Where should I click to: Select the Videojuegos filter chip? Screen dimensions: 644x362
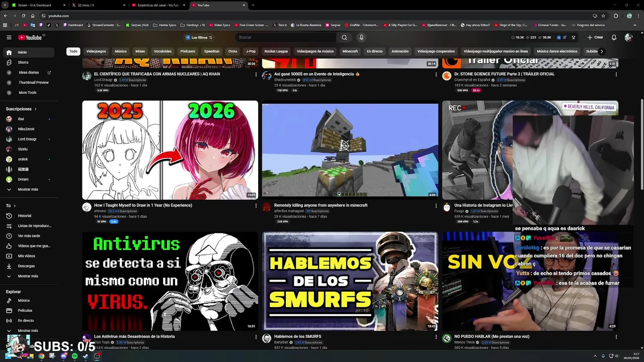[96, 51]
